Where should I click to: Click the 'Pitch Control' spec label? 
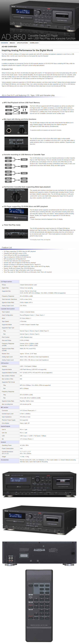6,337
